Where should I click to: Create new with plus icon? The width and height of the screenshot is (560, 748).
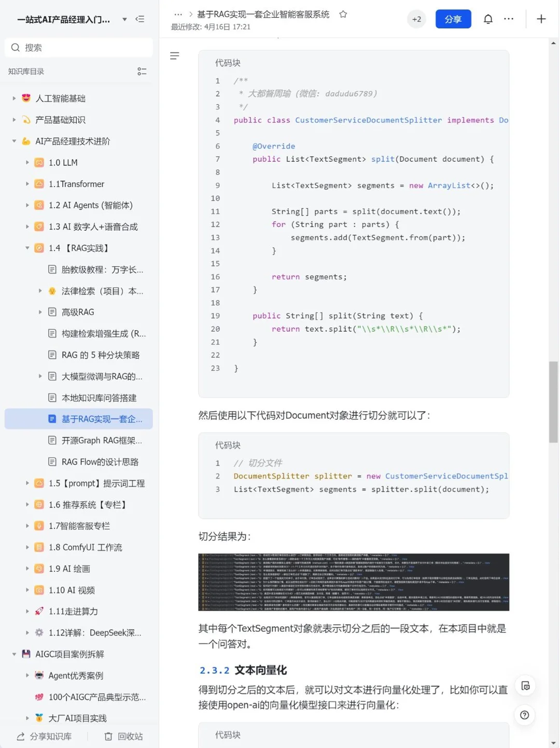pos(541,19)
